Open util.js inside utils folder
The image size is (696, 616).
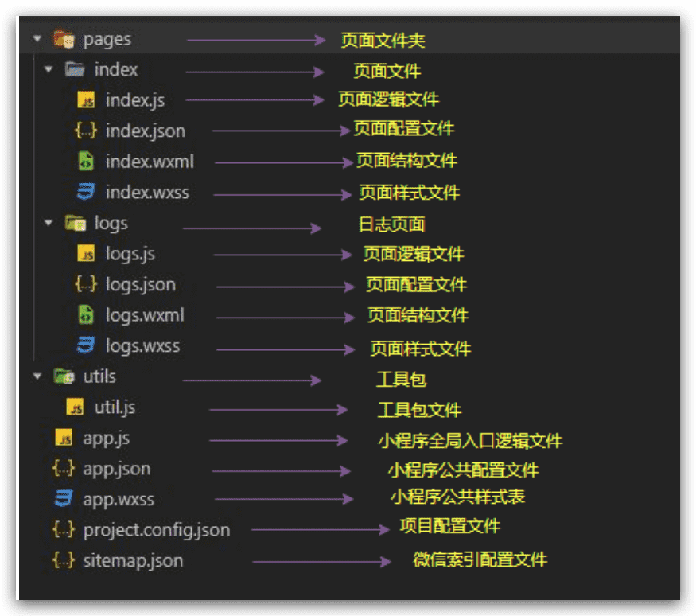[115, 407]
